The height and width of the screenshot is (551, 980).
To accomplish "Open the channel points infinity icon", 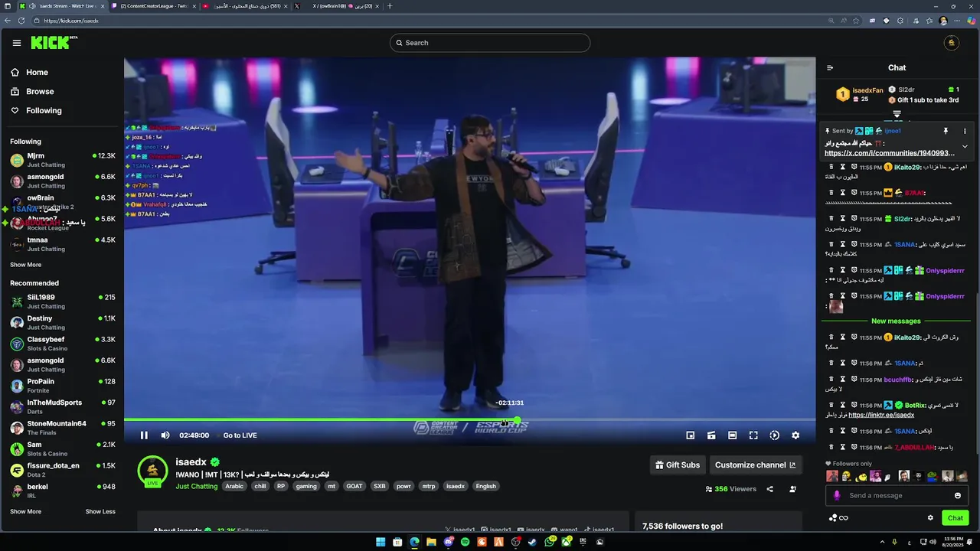I will coord(843,518).
